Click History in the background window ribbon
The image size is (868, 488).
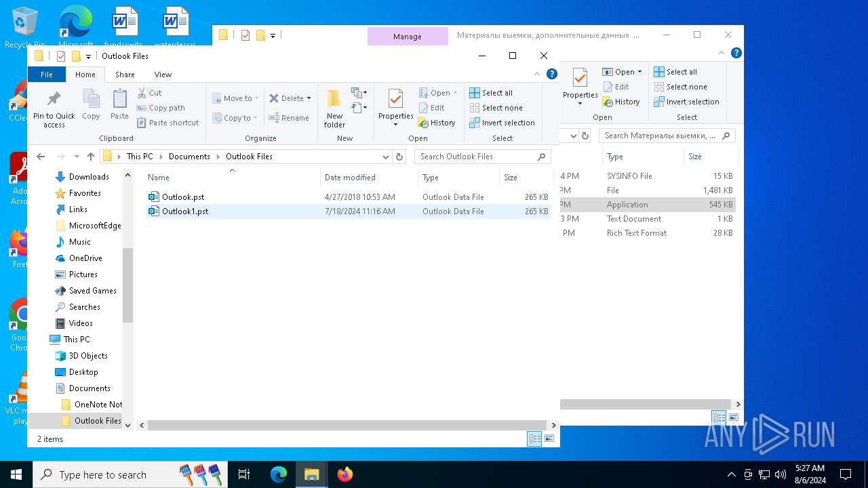621,102
